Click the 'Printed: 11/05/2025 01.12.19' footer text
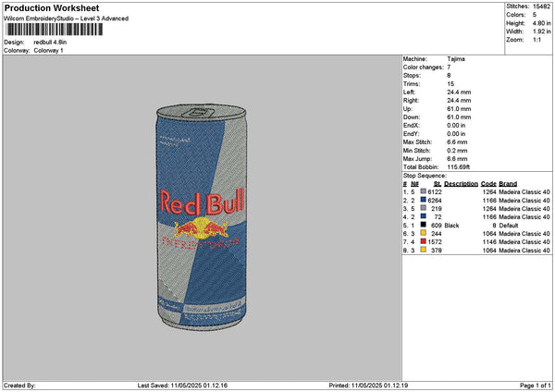This screenshot has width=555, height=392. pos(368,386)
